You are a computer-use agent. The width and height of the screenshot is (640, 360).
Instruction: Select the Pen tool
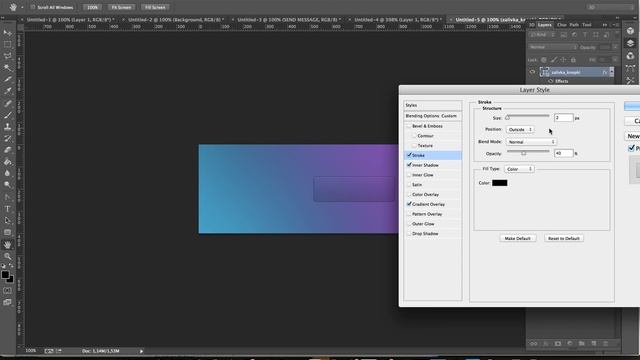point(7,197)
